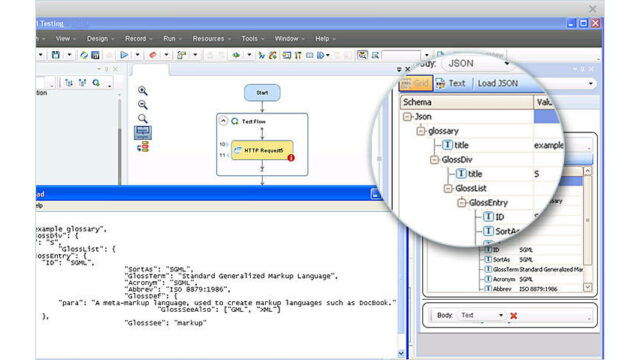Open the dropdown next to clipboard icon
Viewport: 640px width, 360px height.
coord(195,55)
